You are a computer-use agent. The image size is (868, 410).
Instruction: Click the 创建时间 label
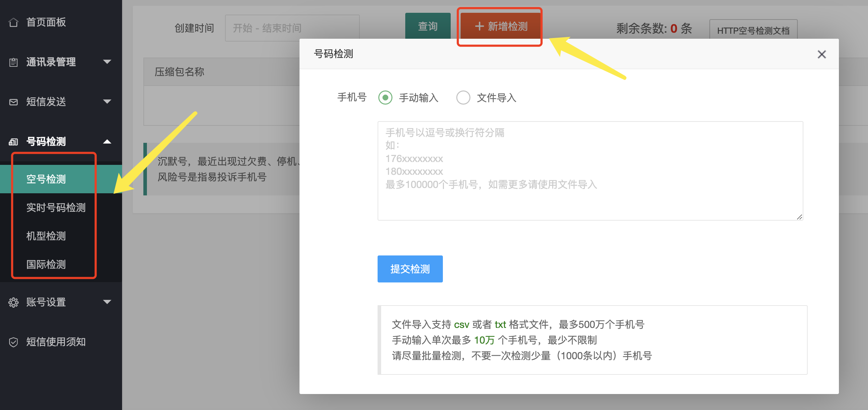click(194, 28)
